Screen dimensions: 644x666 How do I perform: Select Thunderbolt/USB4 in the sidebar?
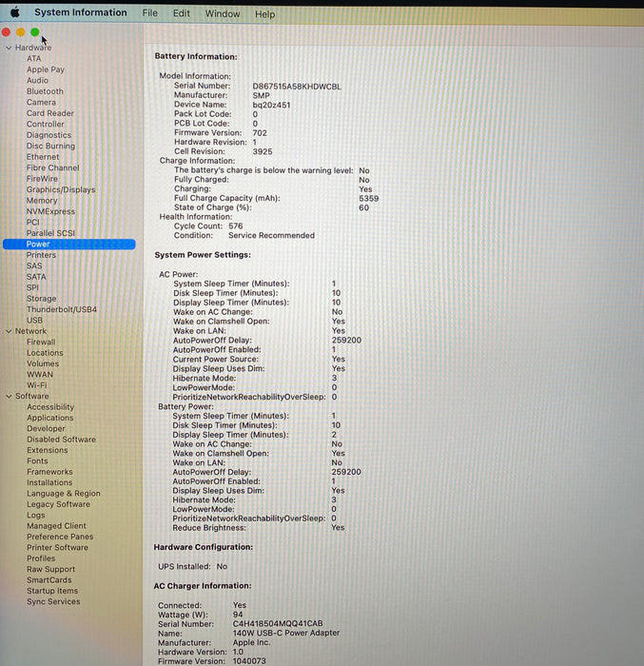click(62, 309)
